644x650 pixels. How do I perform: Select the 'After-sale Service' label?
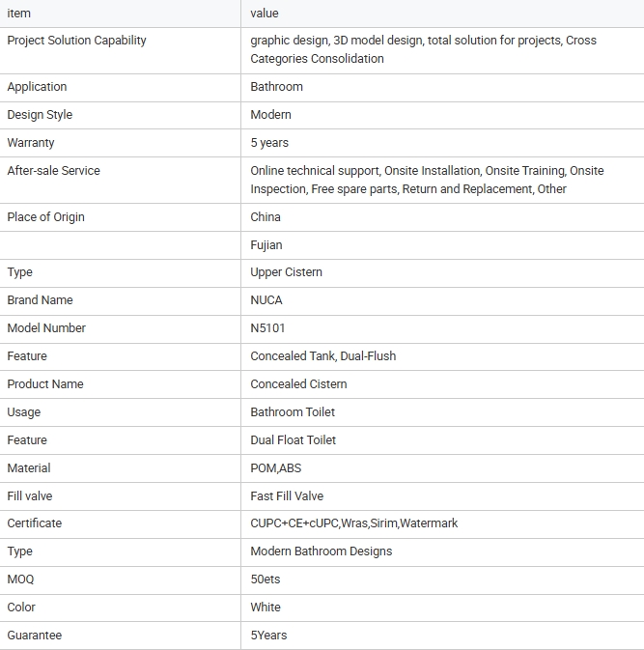(53, 171)
